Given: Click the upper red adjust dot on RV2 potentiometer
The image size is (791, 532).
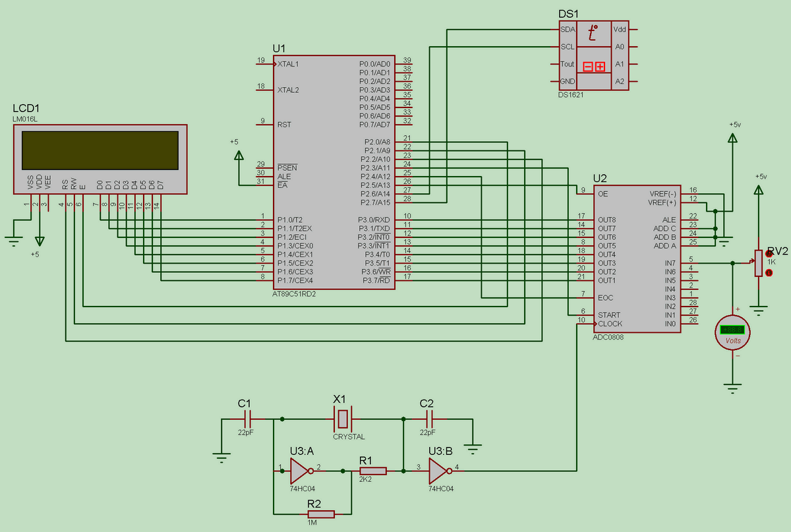Looking at the screenshot, I should [769, 253].
